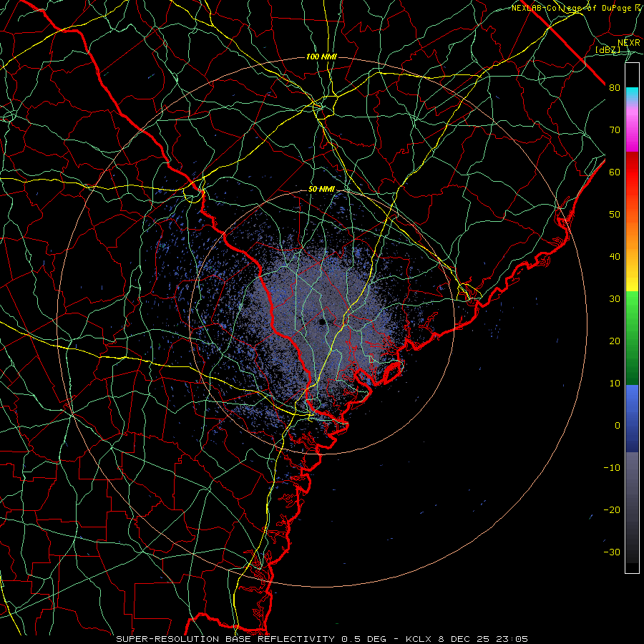Screen dimensions: 644x644
Task: Click the 'KCLX' radar site identifier
Action: pyautogui.click(x=417, y=639)
